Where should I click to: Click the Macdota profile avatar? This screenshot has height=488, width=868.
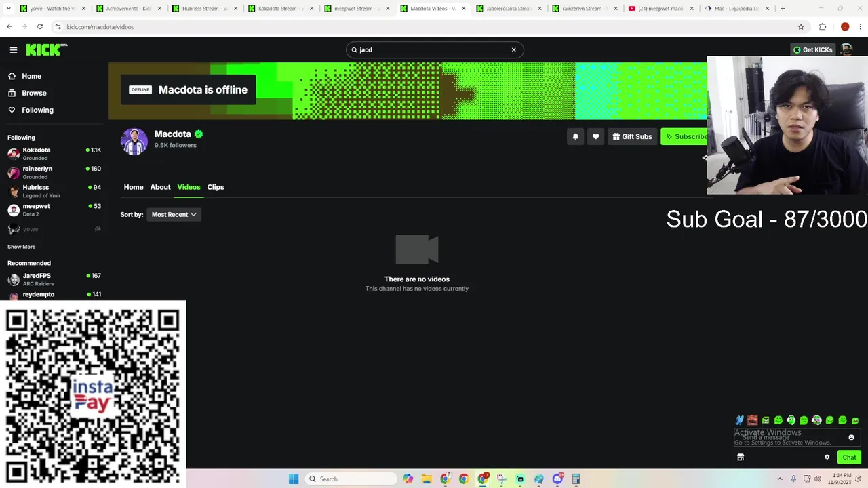134,141
